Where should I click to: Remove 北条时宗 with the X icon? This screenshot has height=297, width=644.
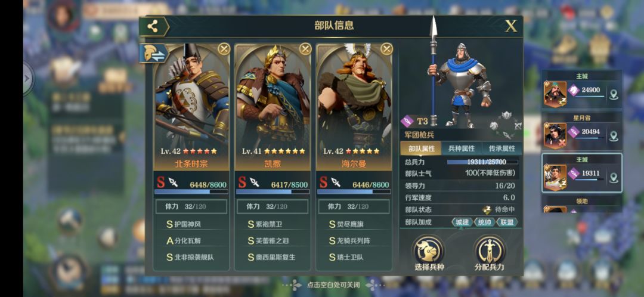click(x=224, y=49)
